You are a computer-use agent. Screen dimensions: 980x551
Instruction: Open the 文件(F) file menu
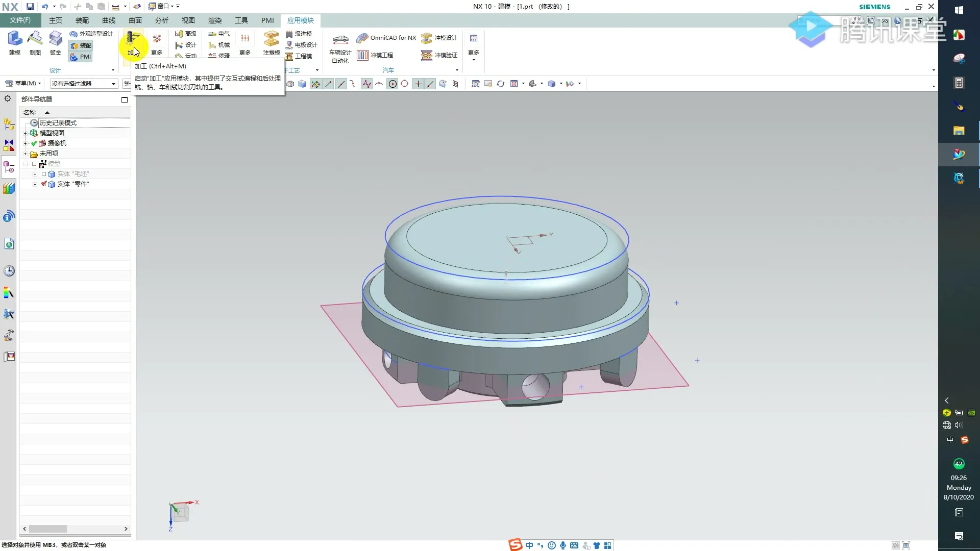(x=20, y=20)
